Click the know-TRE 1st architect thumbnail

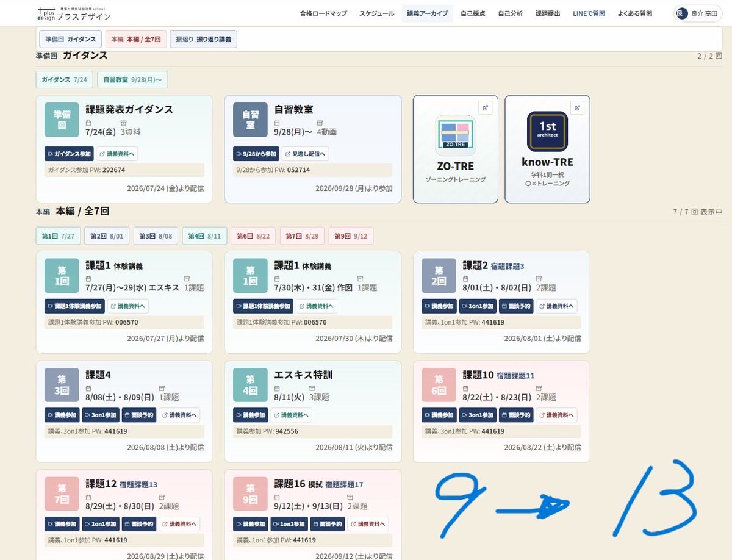(547, 131)
